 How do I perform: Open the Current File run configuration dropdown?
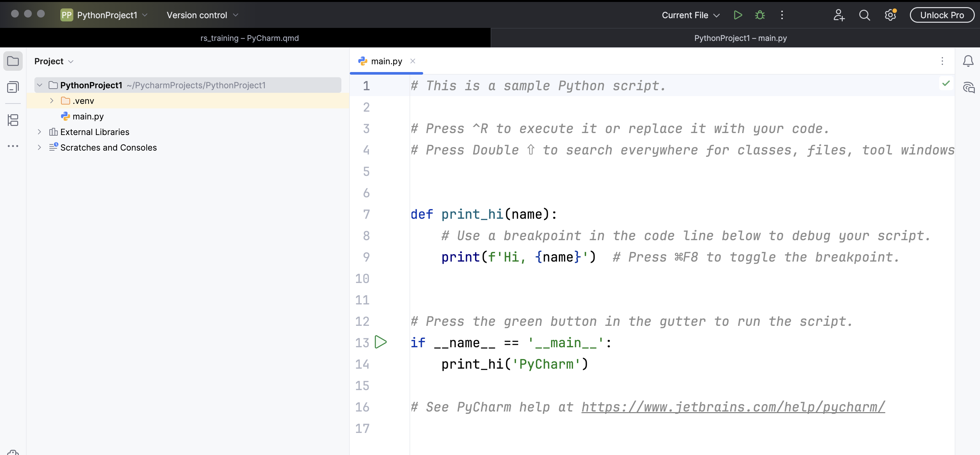tap(690, 15)
